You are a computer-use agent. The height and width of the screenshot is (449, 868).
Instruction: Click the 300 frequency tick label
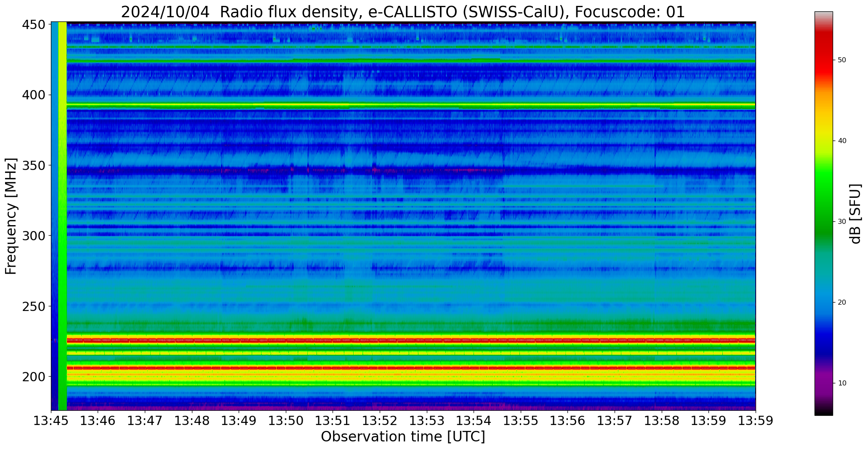tap(34, 236)
